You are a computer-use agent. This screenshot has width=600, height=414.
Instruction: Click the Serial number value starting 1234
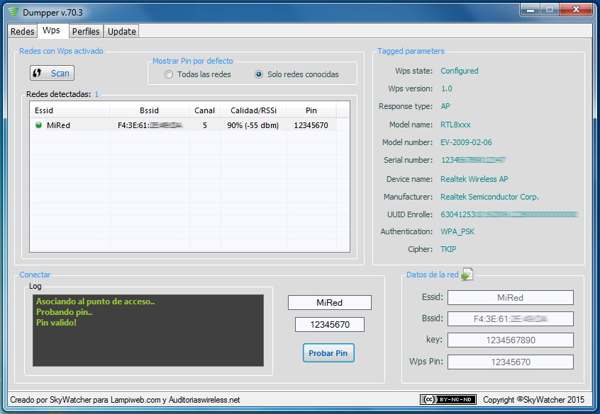click(x=473, y=160)
